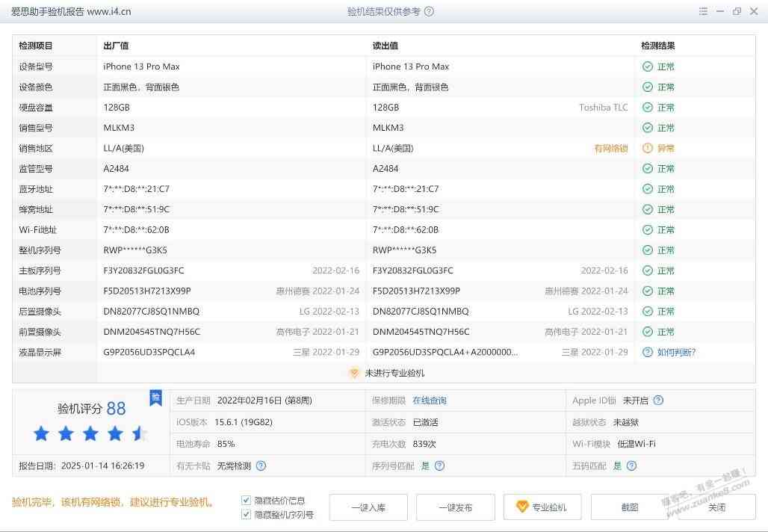The image size is (768, 532).
Task: Select DNM204545TNQ7H56C in the 读出值 column
Action: [421, 332]
